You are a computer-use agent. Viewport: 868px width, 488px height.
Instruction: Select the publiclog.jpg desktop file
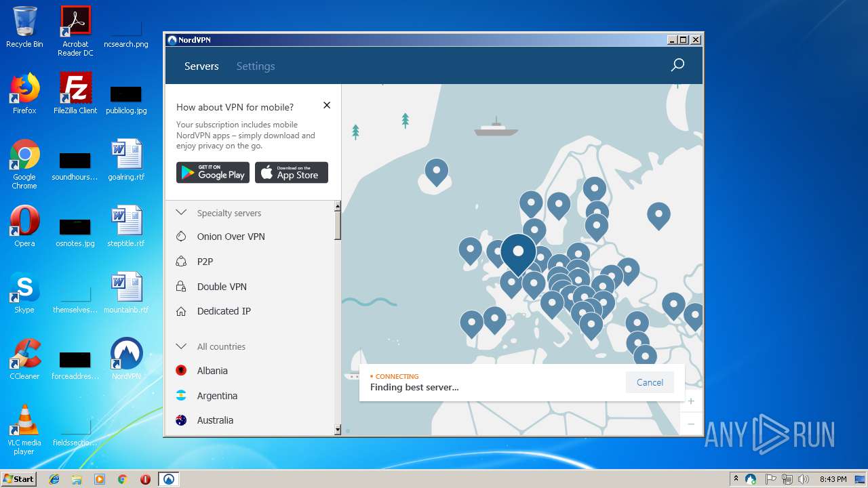(x=126, y=99)
